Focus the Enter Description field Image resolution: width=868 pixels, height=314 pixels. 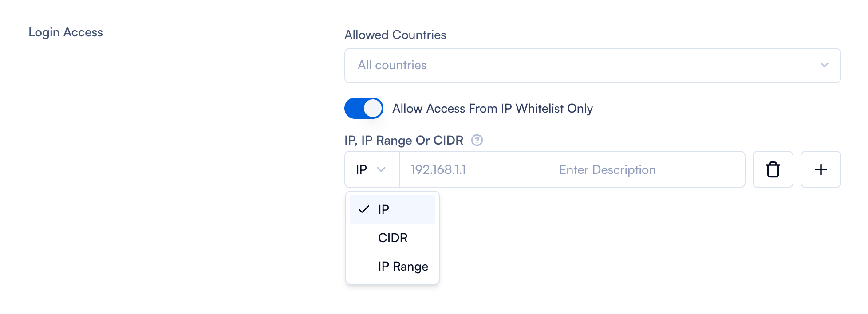(x=646, y=169)
